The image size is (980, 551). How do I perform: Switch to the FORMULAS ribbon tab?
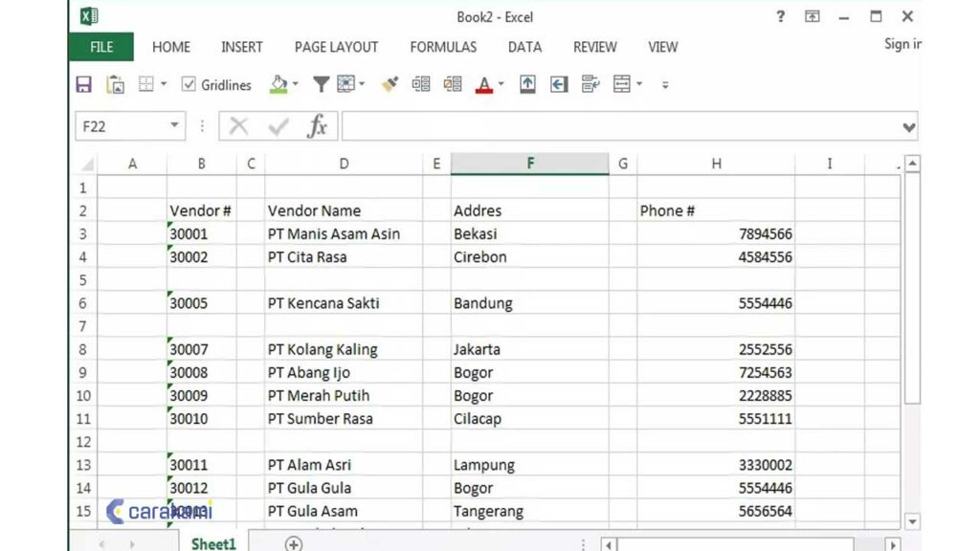click(443, 47)
